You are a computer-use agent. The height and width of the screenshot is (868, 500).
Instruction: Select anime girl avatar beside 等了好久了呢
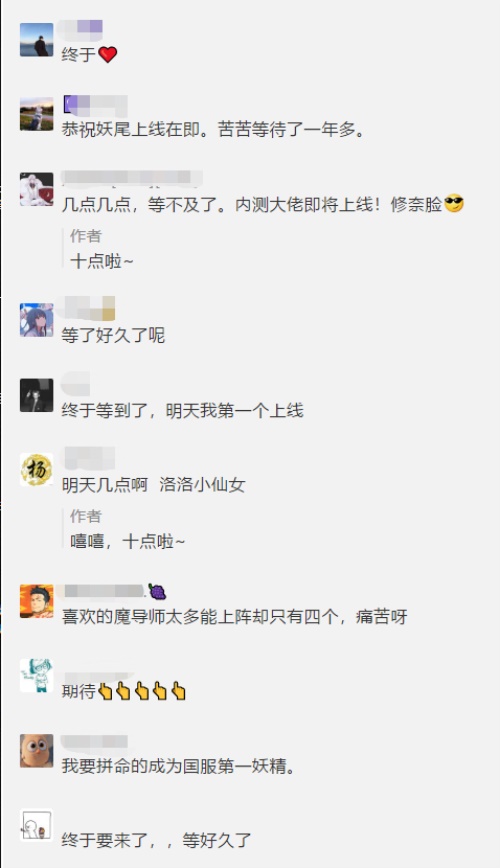tap(37, 320)
